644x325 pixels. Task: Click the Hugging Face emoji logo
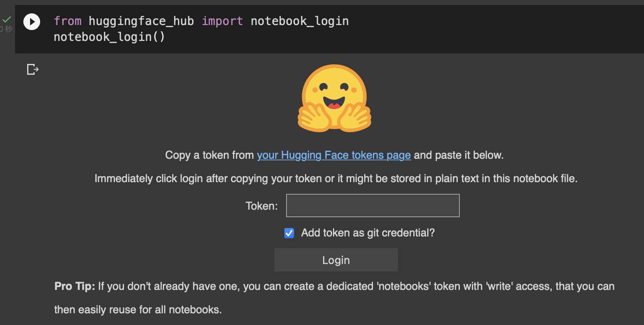point(334,99)
